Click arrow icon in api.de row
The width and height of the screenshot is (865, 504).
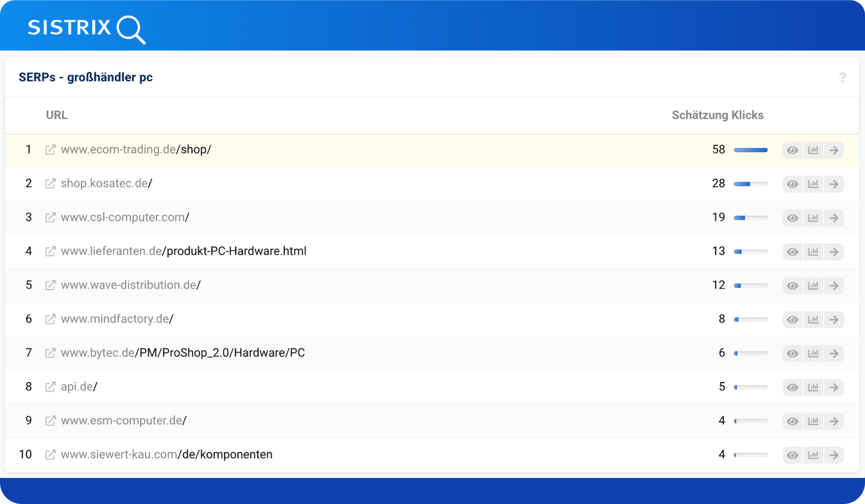(834, 387)
